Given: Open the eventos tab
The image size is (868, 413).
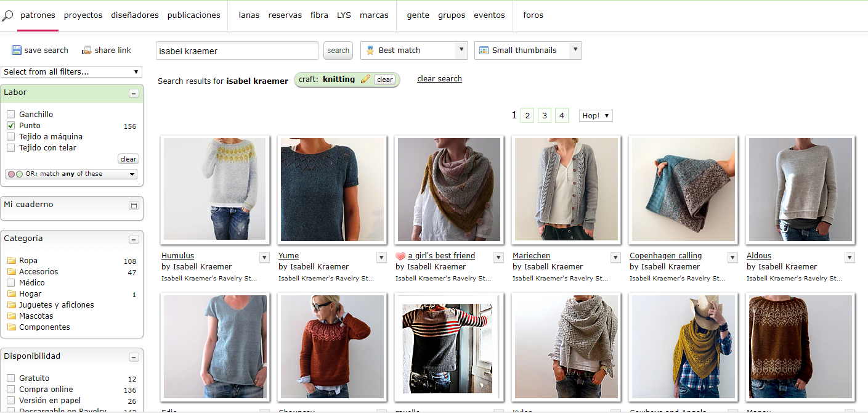Looking at the screenshot, I should 489,15.
